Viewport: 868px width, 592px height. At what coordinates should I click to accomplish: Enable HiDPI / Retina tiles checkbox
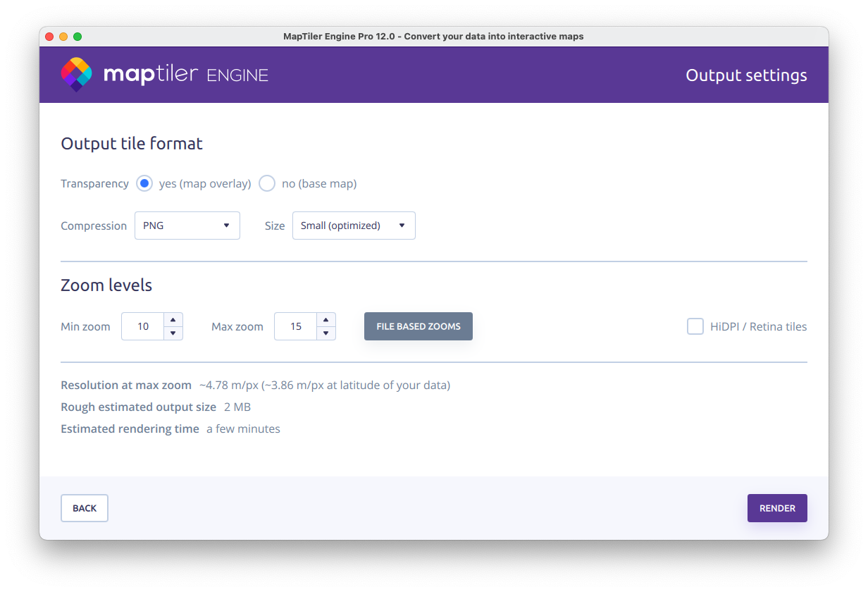[x=695, y=326]
